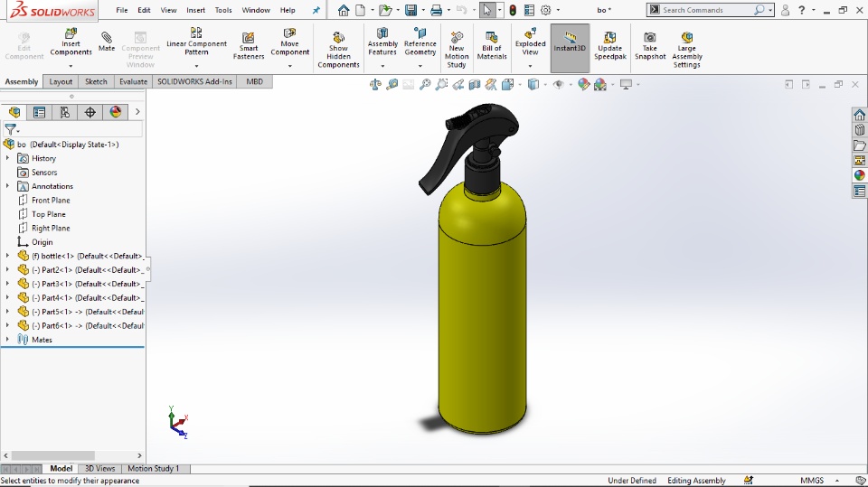Open Reference Geometry tool
Image resolution: width=868 pixels, height=487 pixels.
(420, 42)
